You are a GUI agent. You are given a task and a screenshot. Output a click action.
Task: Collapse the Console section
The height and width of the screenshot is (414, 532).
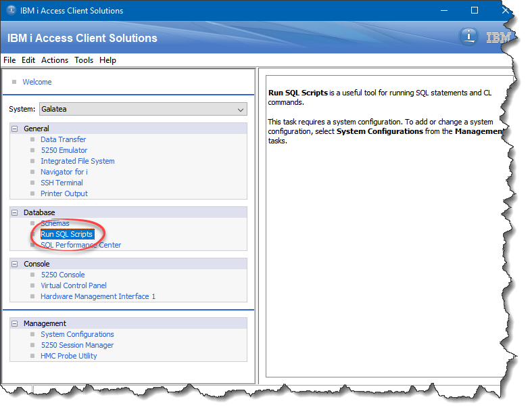[x=16, y=264]
